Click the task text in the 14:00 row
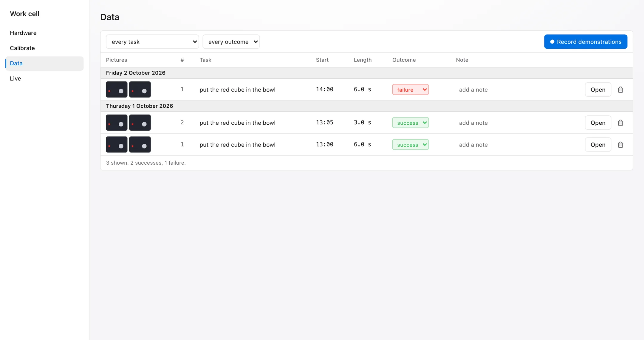 point(237,89)
